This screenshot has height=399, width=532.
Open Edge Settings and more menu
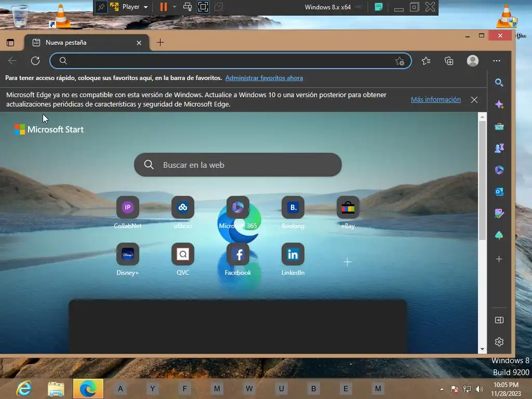pos(496,61)
